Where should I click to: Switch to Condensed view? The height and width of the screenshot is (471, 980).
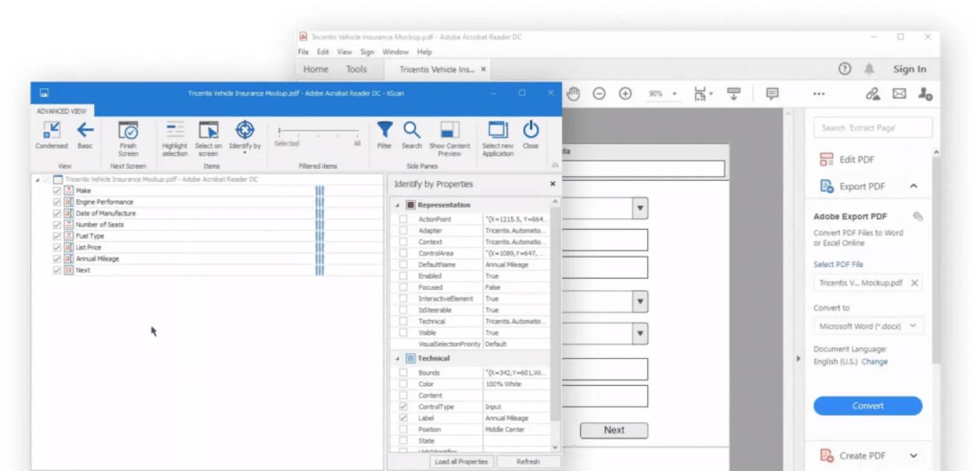(x=51, y=131)
